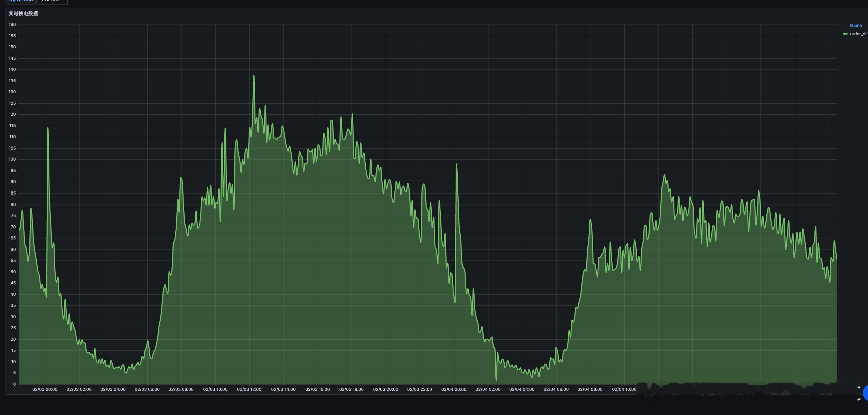
Task: Click the blue circular floating button
Action: pos(865,393)
